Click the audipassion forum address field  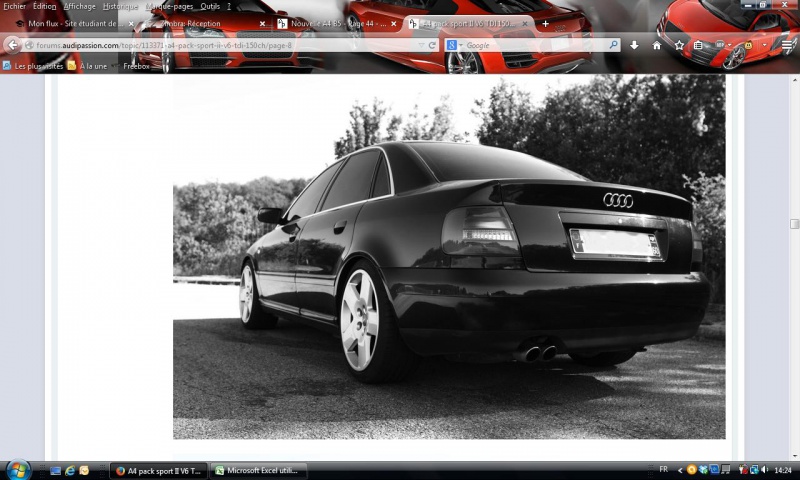pyautogui.click(x=220, y=45)
